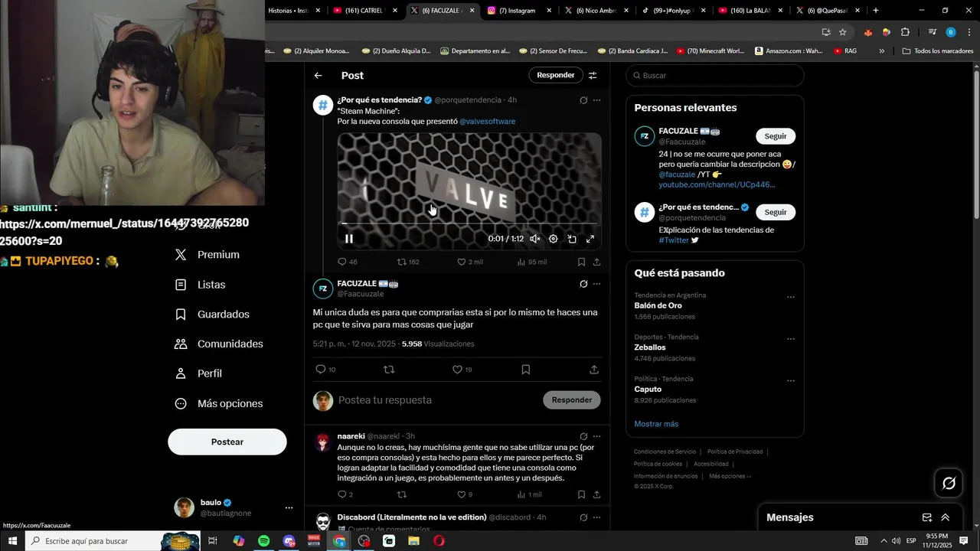This screenshot has height=551, width=980.
Task: Click the Postea tu respuesta field
Action: (x=436, y=400)
